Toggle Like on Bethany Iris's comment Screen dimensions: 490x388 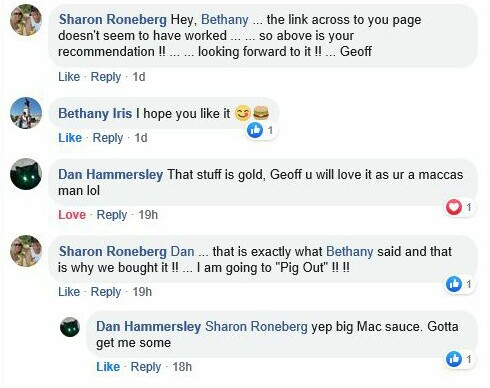click(x=70, y=138)
